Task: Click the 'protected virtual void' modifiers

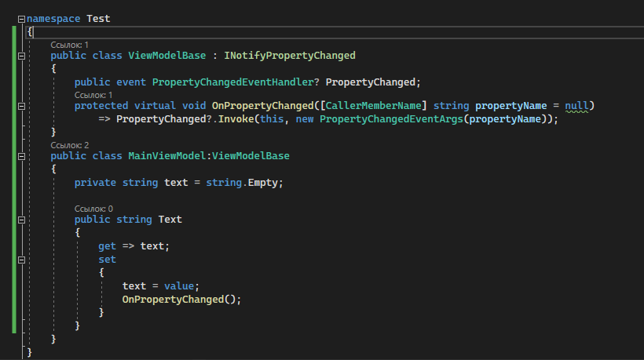Action: (x=140, y=106)
